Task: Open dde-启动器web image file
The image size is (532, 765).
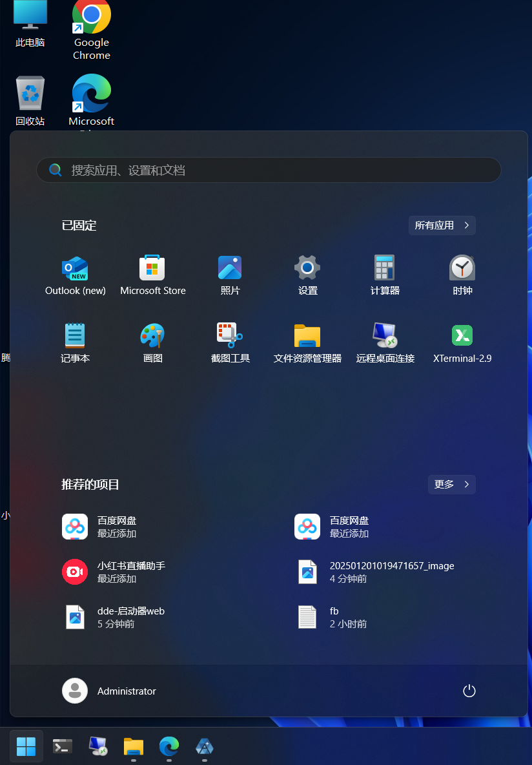Action: 113,617
